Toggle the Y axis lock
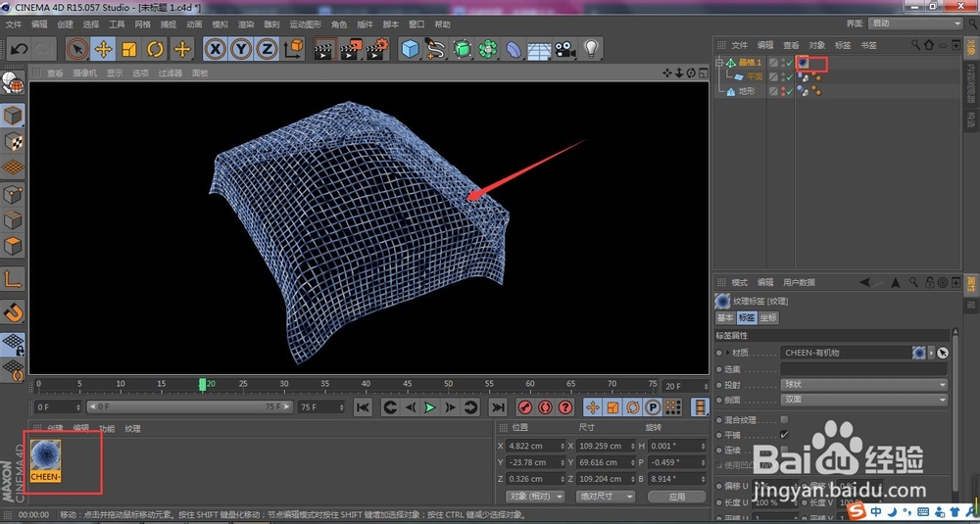 point(241,49)
